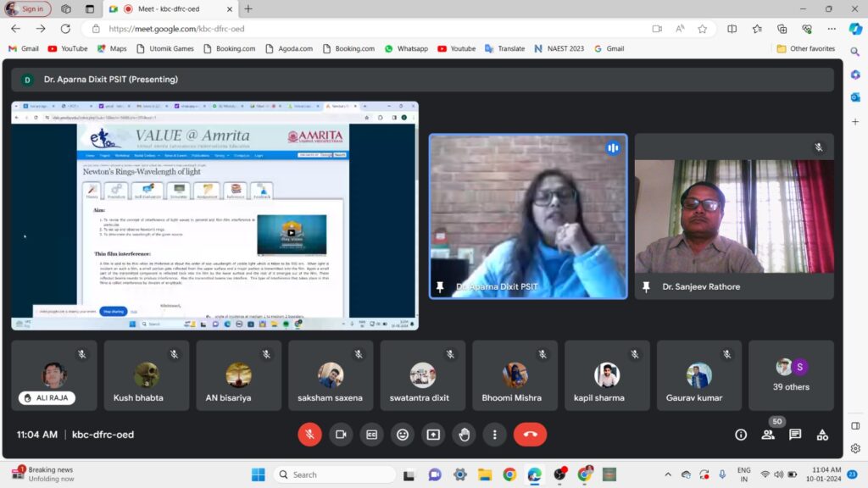Turn on closed captions
The image size is (868, 488).
[371, 435]
